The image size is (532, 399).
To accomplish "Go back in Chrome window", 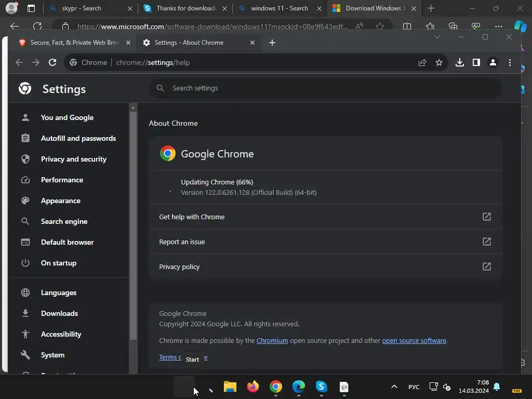I will click(x=19, y=62).
